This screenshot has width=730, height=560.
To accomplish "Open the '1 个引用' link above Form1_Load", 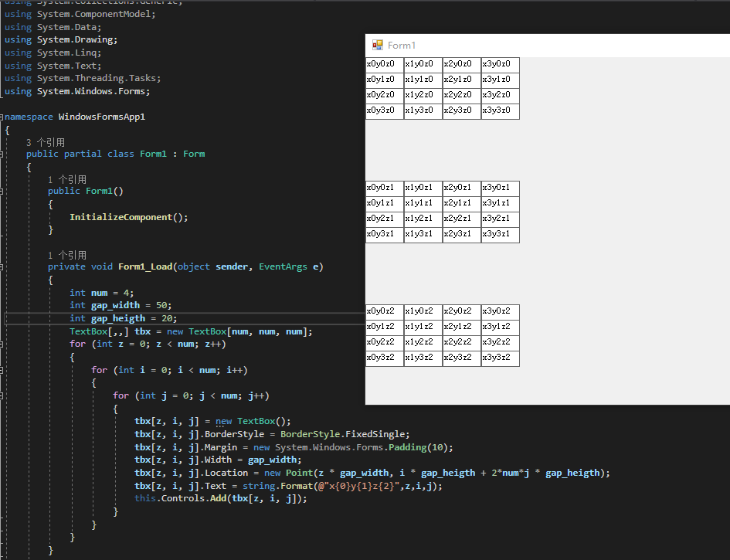I will [66, 255].
